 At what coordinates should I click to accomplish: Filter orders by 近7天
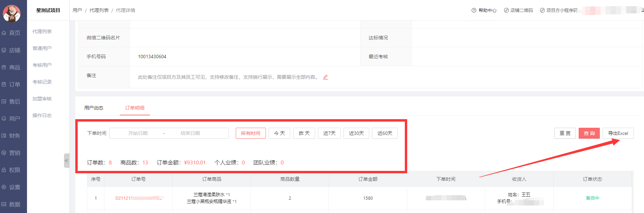coord(329,133)
